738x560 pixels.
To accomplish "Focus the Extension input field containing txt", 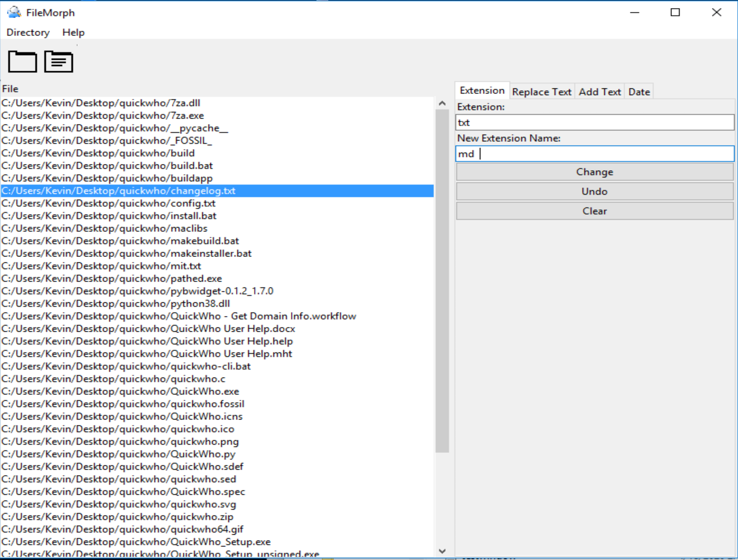I will [595, 122].
